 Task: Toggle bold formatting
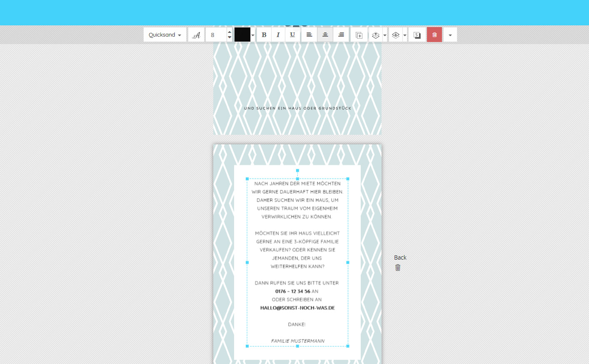264,35
